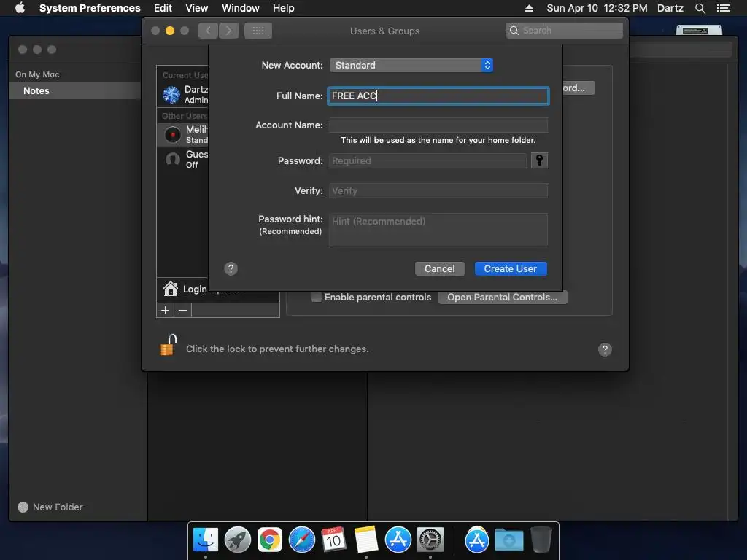Launch Google Chrome from the Dock
This screenshot has height=560, width=747.
(270, 540)
